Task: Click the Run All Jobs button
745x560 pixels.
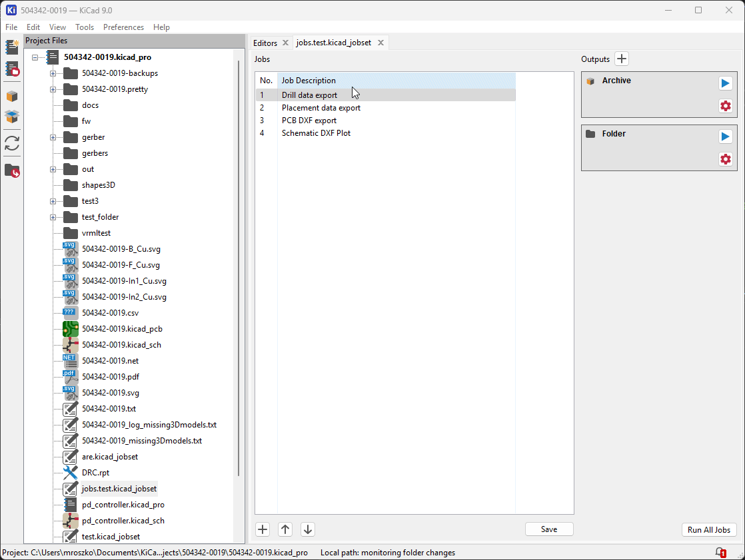Action: tap(709, 529)
